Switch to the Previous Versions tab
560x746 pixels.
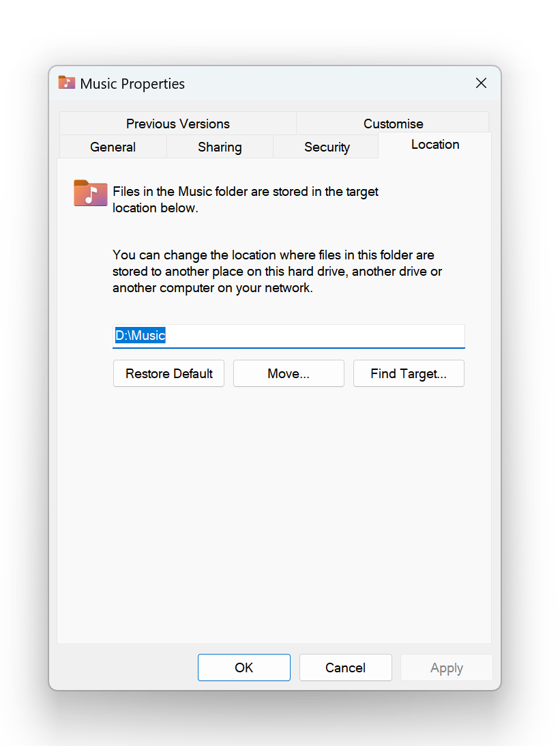[x=178, y=124]
